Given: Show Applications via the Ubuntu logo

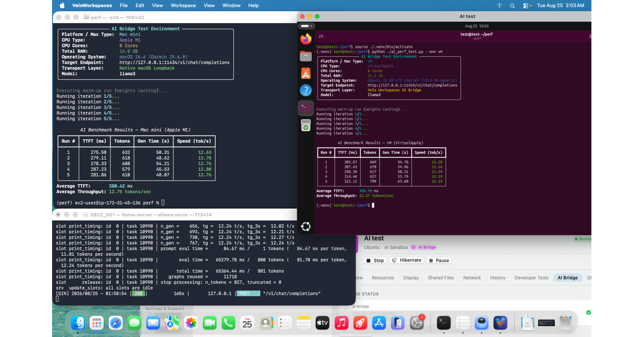Looking at the screenshot, I should pyautogui.click(x=305, y=226).
